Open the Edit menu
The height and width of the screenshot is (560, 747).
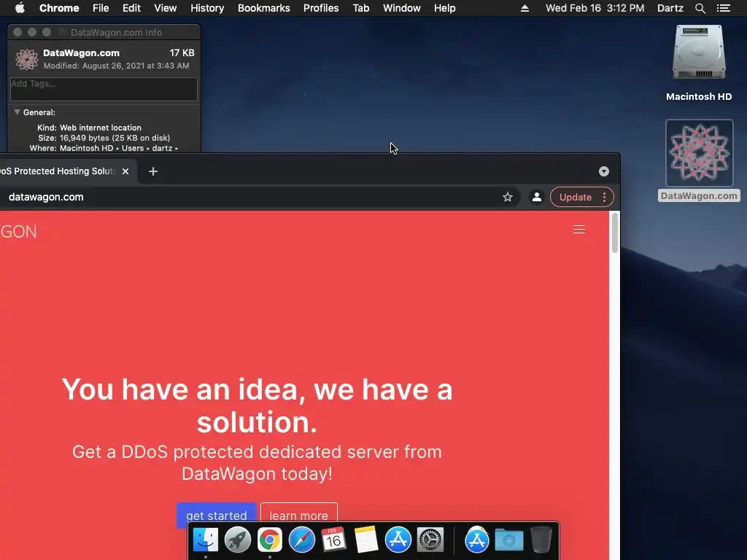131,8
